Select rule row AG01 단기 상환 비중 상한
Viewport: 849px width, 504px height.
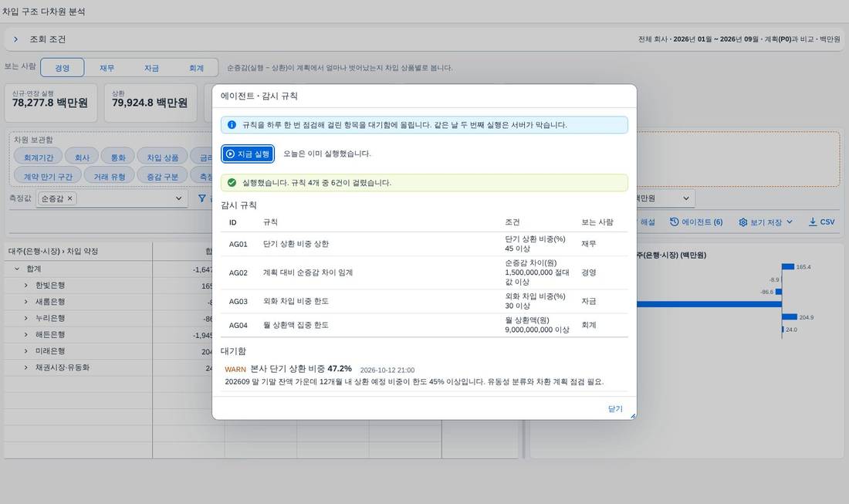coord(424,244)
